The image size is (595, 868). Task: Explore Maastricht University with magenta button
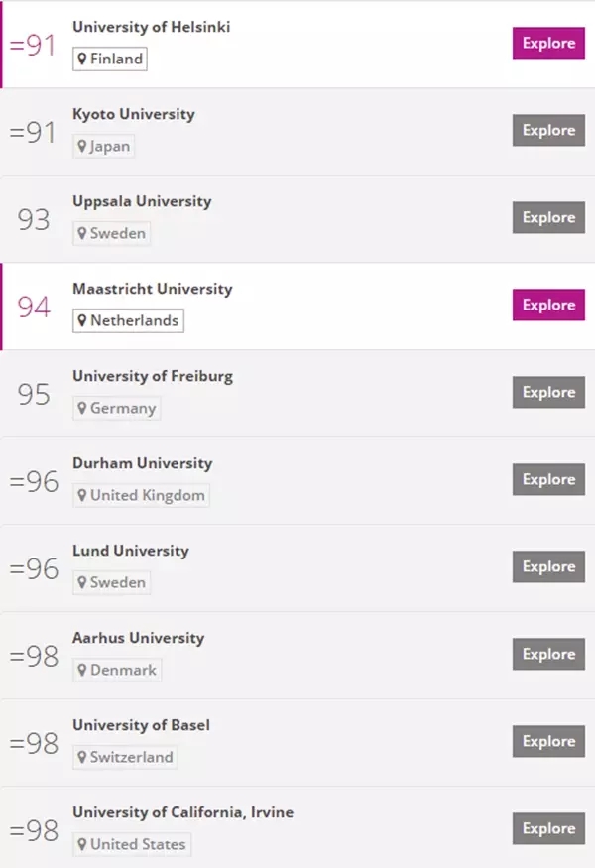coord(548,305)
